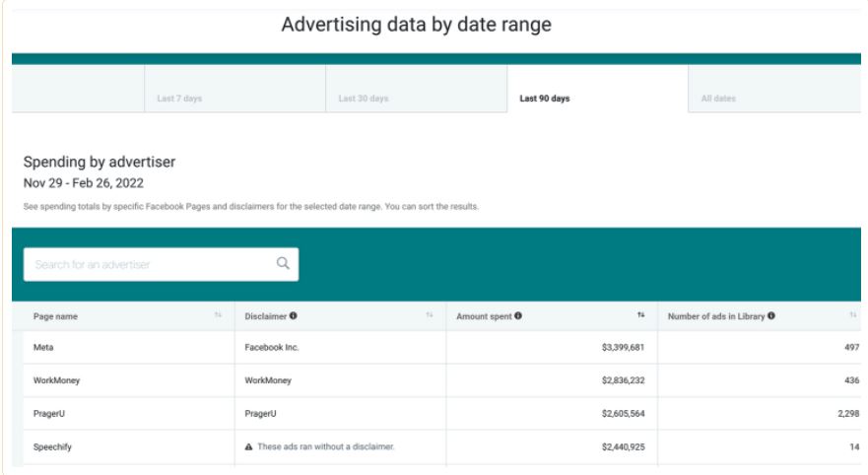Open the PragerU page name link

(50, 414)
